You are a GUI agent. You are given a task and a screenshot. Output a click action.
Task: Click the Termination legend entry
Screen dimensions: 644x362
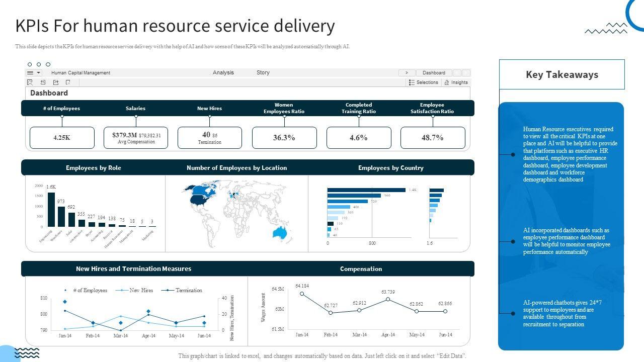(182, 290)
